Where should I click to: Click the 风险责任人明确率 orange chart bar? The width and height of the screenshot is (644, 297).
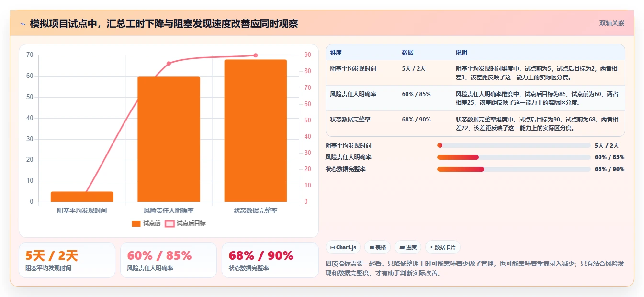(169, 139)
